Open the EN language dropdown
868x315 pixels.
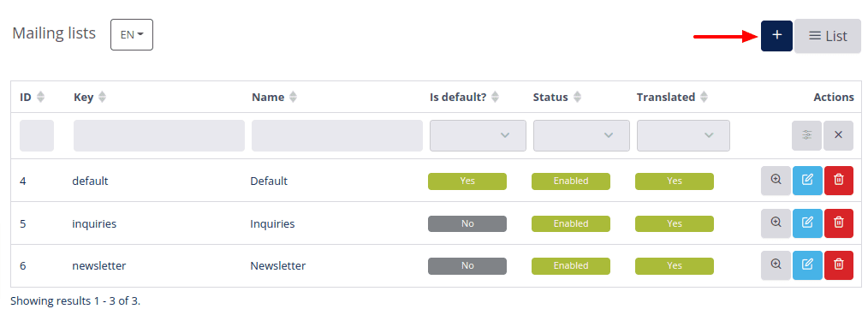coord(132,35)
